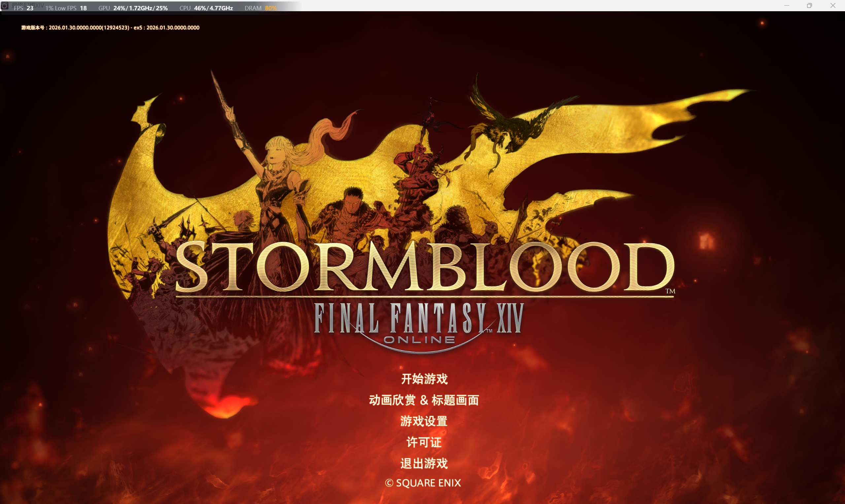Viewport: 845px width, 504px height.
Task: Click the GPU usage readout
Action: 133,8
